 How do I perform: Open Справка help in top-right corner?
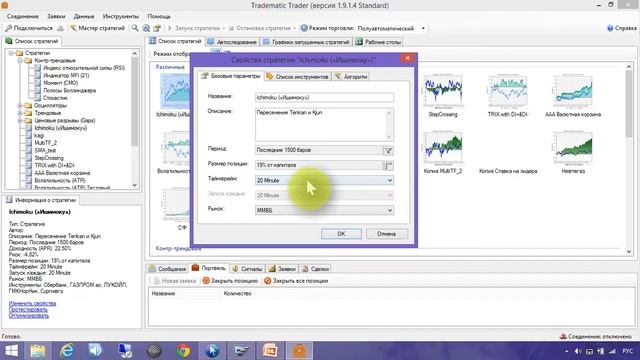[622, 28]
